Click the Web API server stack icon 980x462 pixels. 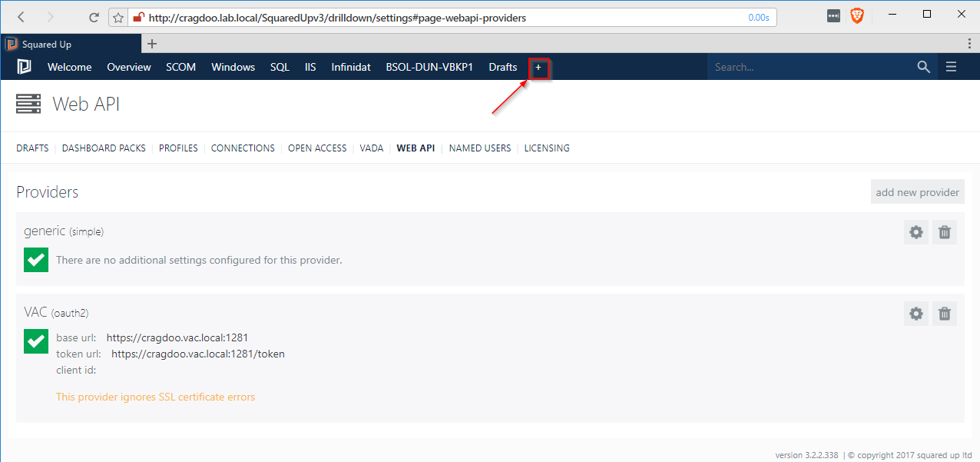point(28,104)
